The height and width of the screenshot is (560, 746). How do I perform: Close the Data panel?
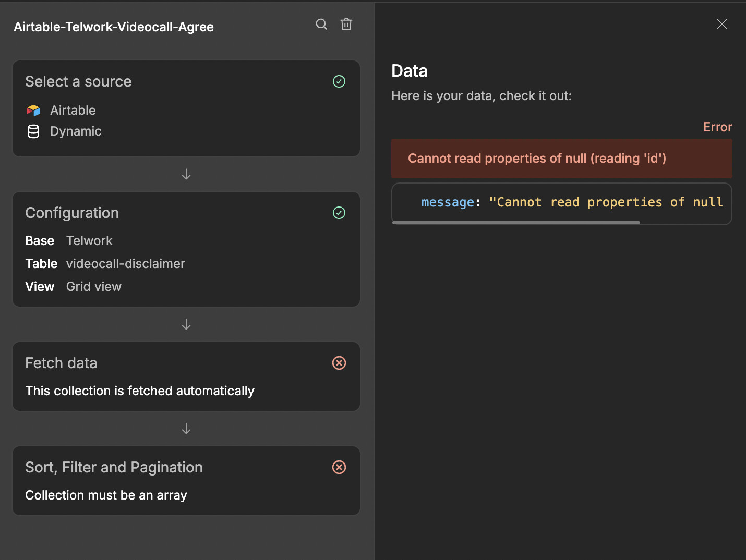[x=722, y=24]
